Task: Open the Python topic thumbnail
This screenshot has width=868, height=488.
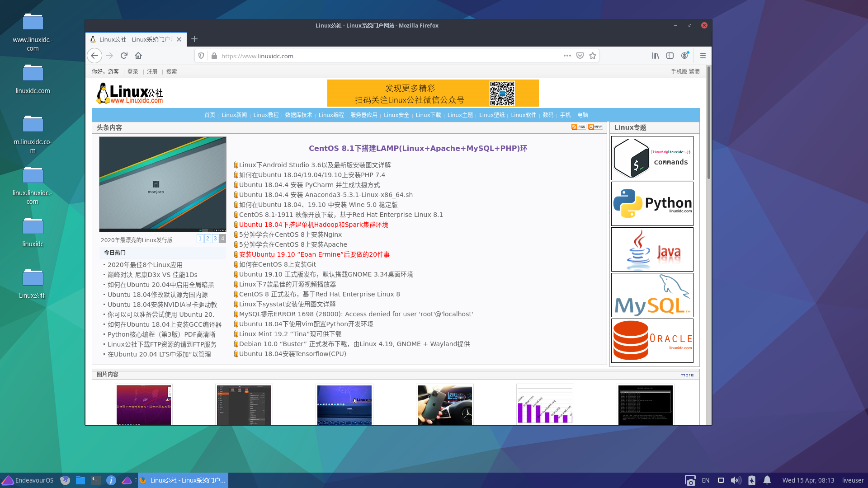Action: coord(652,204)
